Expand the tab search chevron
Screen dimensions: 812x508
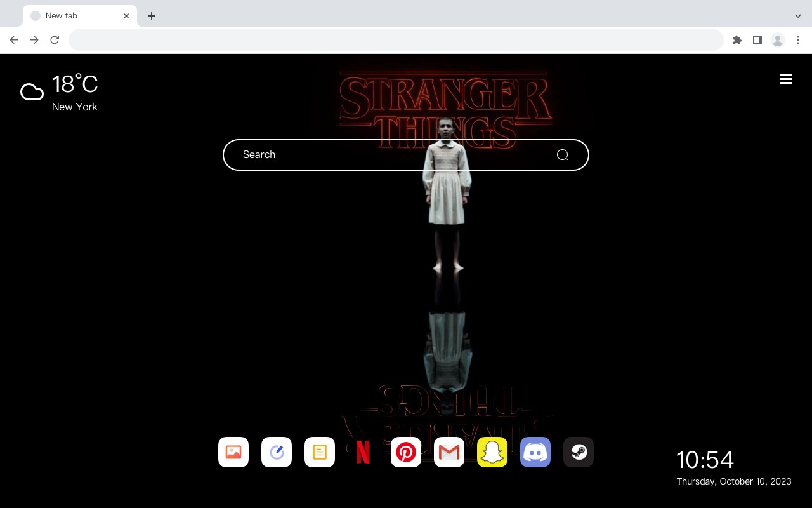(x=798, y=16)
